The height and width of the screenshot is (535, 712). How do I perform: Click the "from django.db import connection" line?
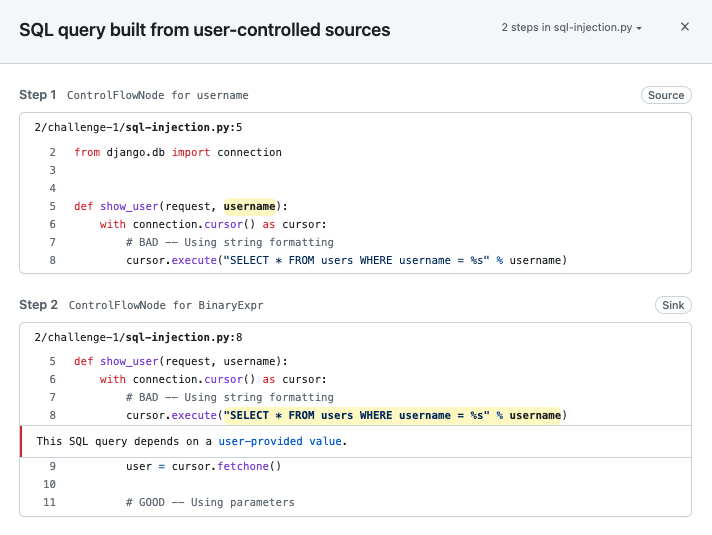[178, 153]
